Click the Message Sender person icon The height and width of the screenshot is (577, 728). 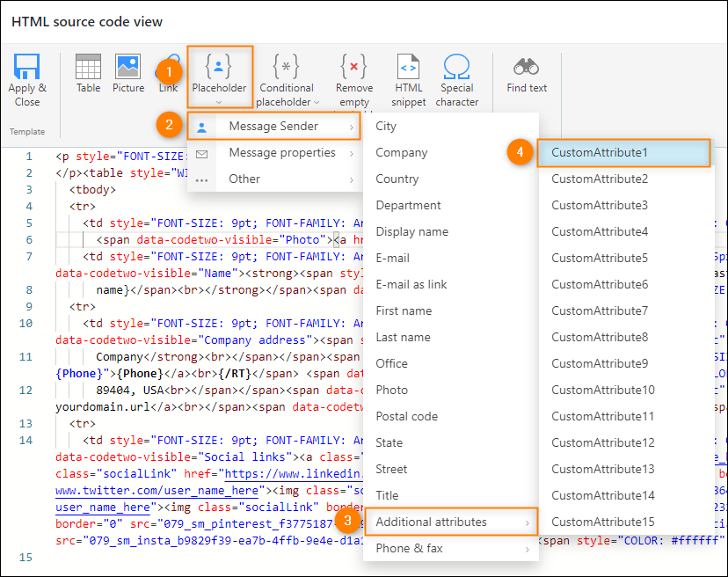point(201,128)
